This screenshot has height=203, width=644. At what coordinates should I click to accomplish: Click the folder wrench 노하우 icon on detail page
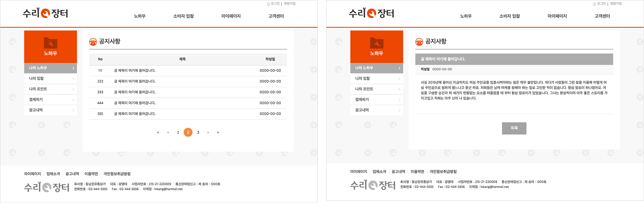pos(376,43)
